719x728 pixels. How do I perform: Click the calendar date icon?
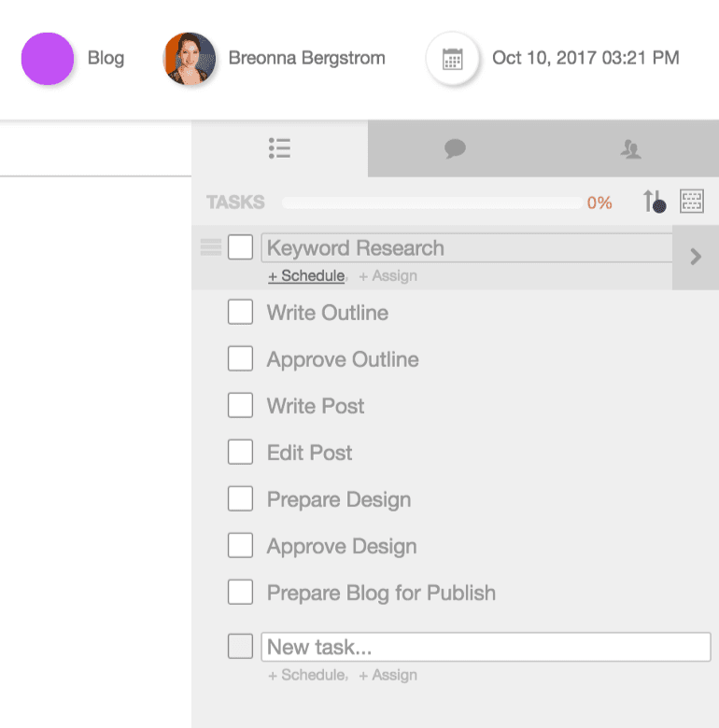click(x=452, y=59)
